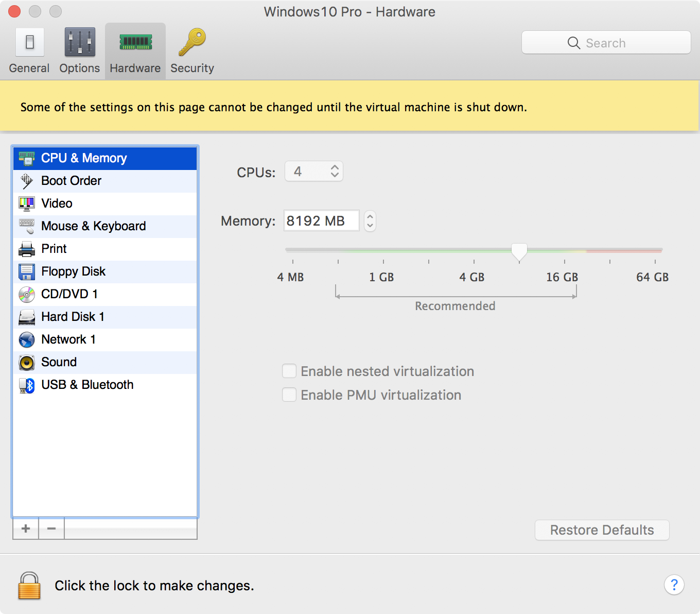
Task: Focus the Search field
Action: [x=606, y=43]
